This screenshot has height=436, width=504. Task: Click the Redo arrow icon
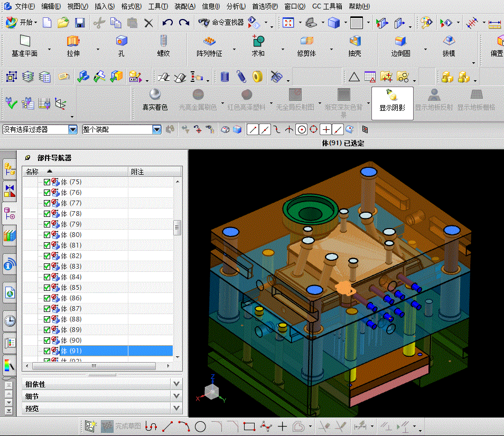click(x=184, y=23)
